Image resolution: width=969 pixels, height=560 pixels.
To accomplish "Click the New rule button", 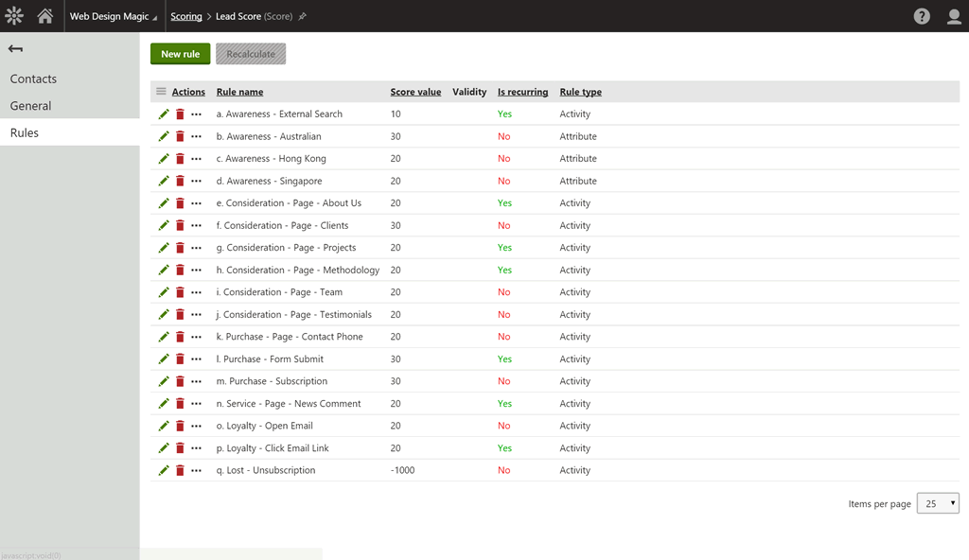I will point(180,54).
